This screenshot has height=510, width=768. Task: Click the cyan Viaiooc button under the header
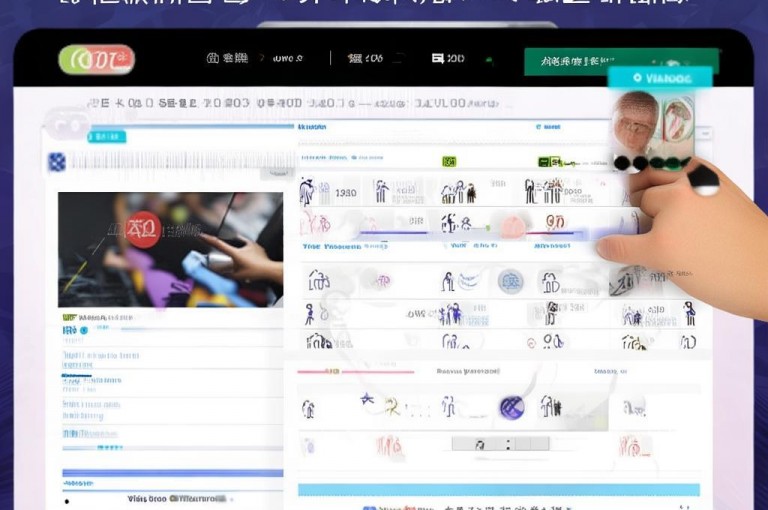coord(660,78)
